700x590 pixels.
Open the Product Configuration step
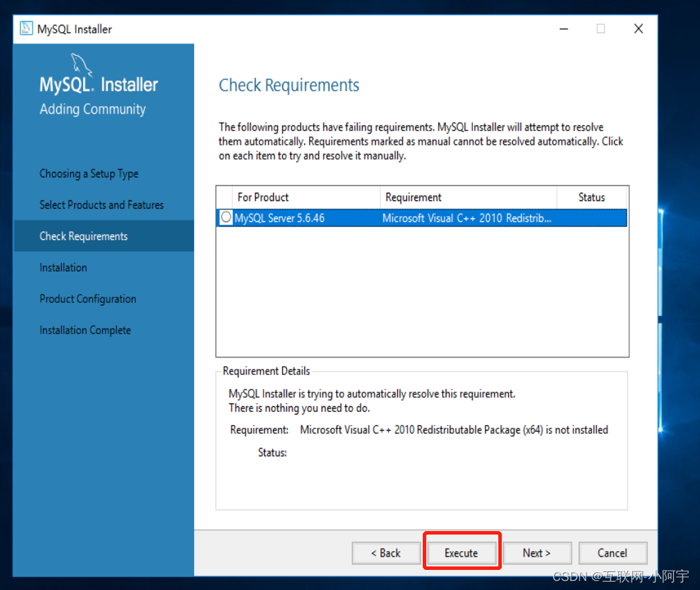click(x=87, y=298)
